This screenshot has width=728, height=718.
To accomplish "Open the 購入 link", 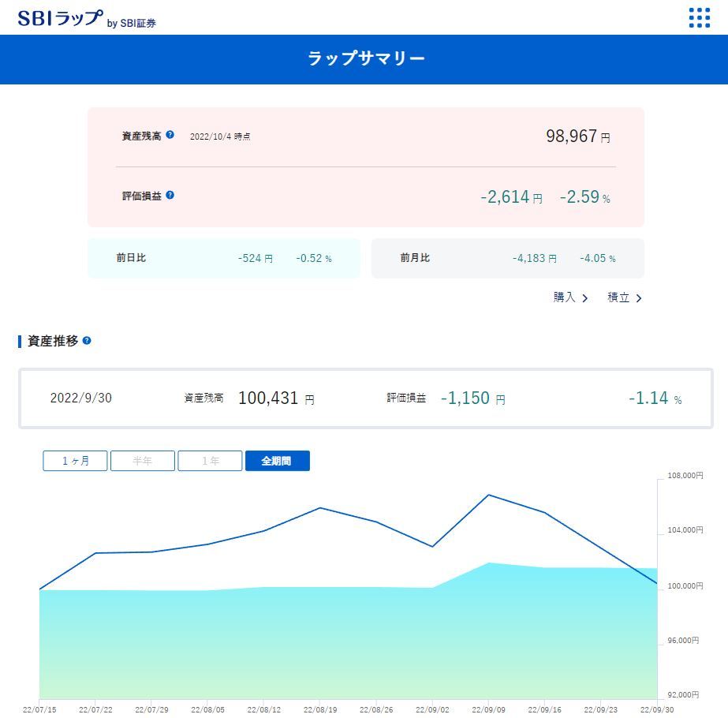I will point(565,297).
